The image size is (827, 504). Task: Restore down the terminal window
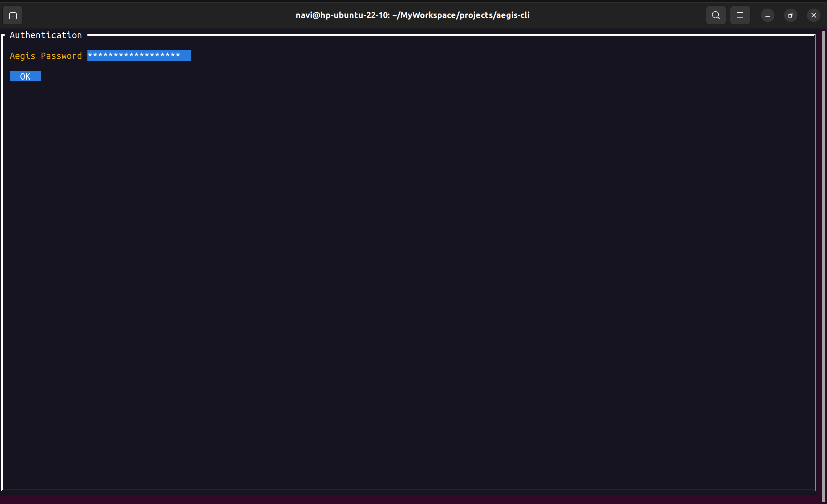[x=790, y=16]
